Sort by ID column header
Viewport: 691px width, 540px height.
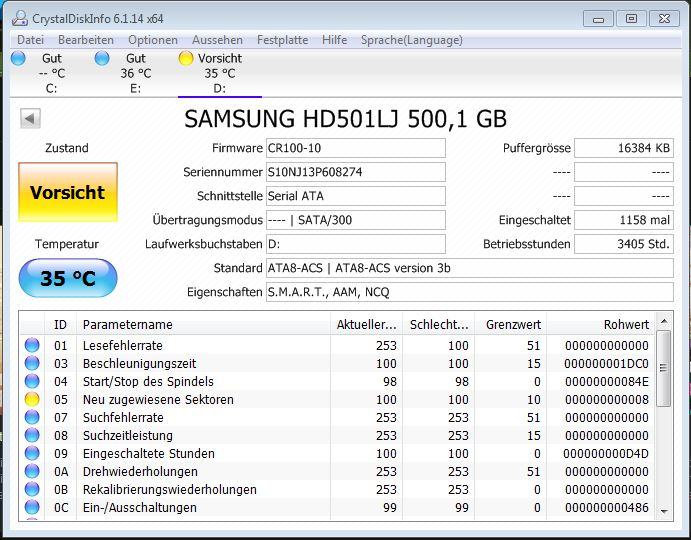coord(60,324)
